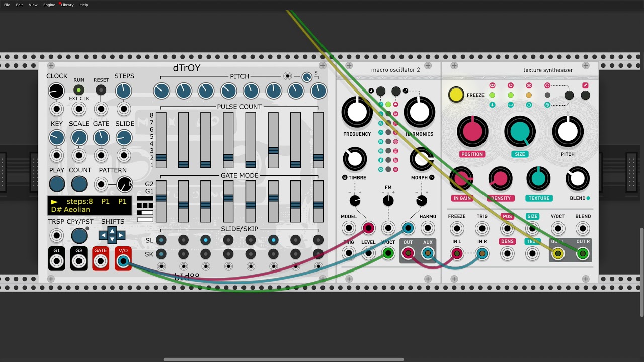Viewport: 644px width, 362px height.
Task: Click the KEY knob on dTrOY
Action: click(x=57, y=137)
